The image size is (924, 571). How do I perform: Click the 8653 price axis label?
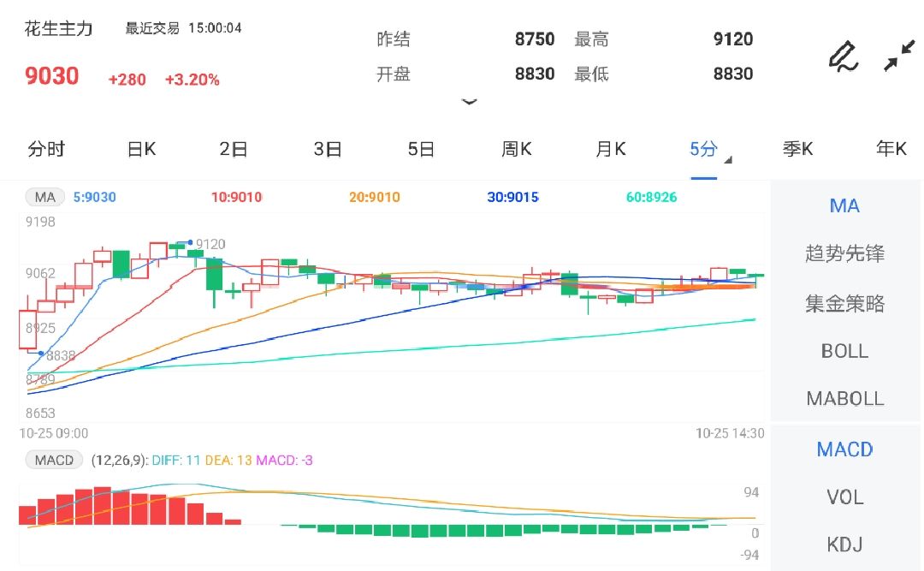pyautogui.click(x=40, y=413)
